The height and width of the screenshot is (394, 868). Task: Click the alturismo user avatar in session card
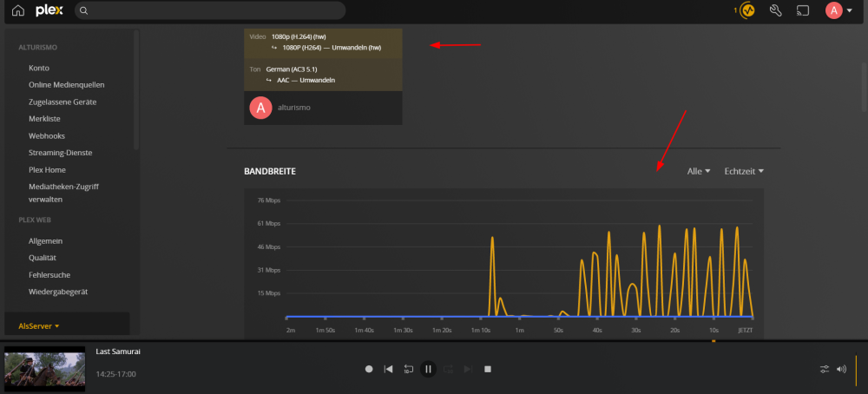coord(260,108)
